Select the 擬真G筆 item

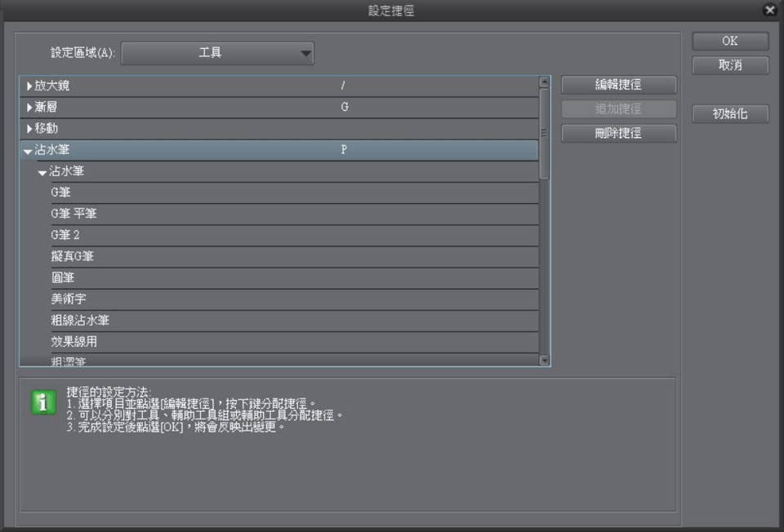click(x=295, y=257)
